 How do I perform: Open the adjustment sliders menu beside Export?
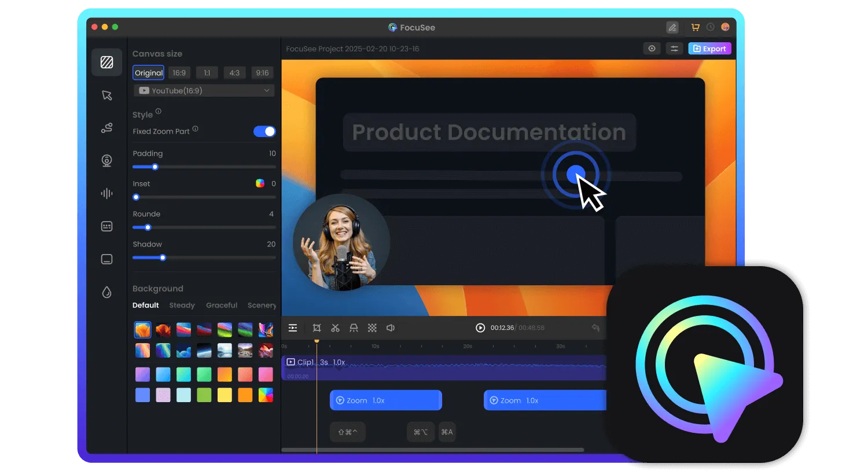coord(674,49)
